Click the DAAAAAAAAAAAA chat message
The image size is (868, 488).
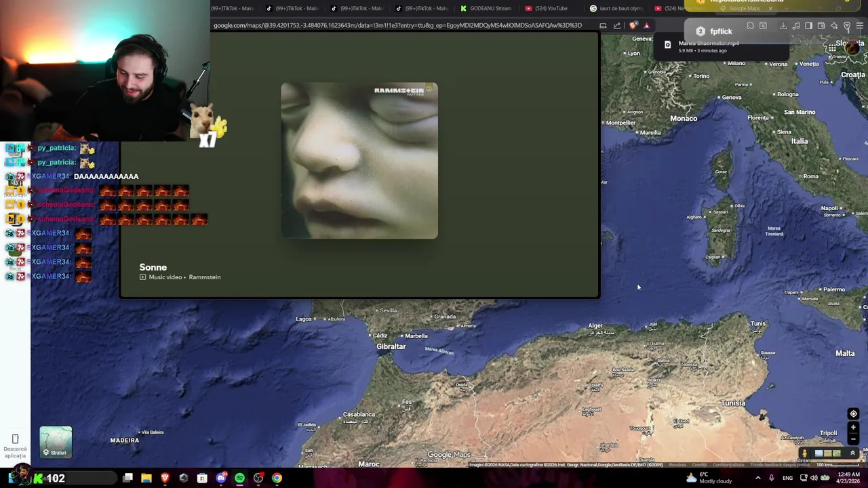pos(106,176)
